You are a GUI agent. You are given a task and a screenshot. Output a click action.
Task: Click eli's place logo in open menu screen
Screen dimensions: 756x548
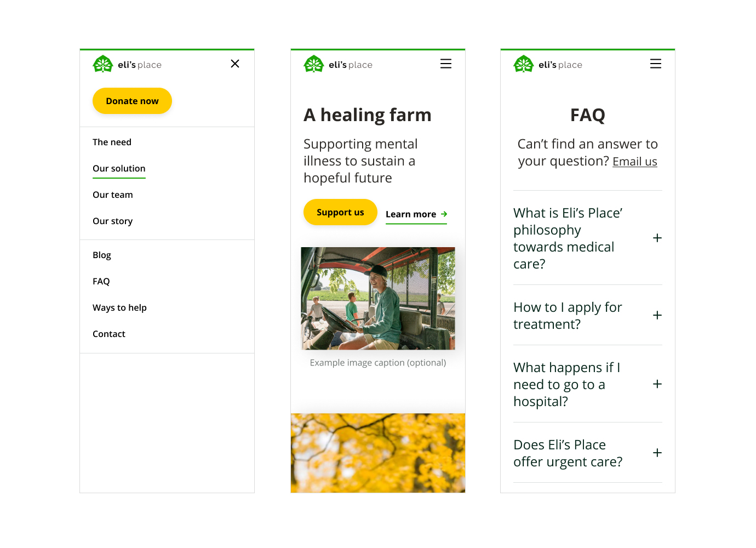coord(127,64)
